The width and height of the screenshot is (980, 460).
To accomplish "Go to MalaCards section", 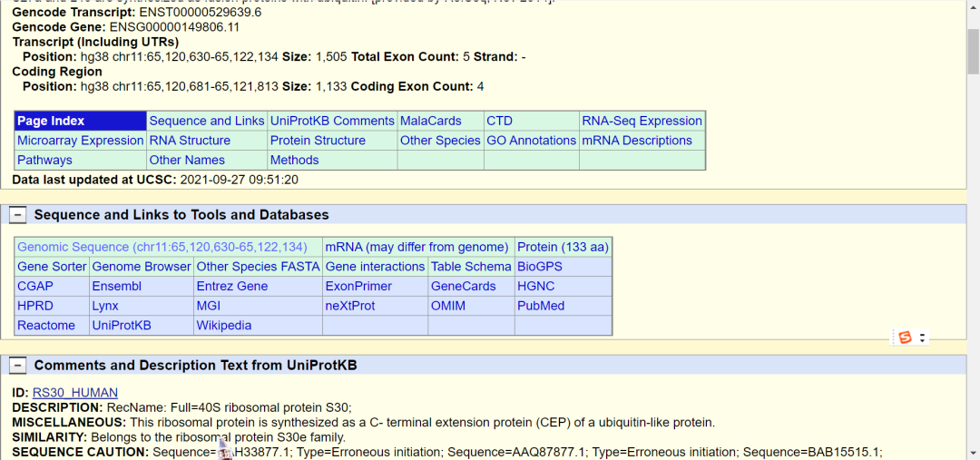I will (431, 121).
